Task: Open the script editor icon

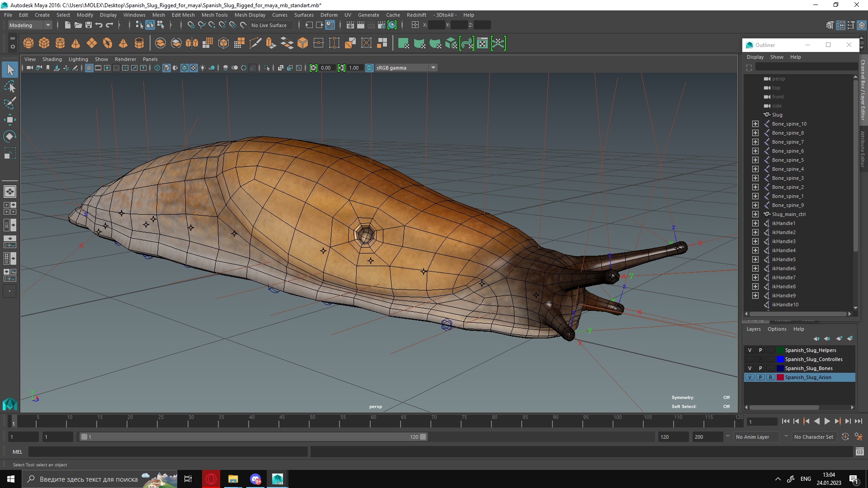Action: coord(860,451)
